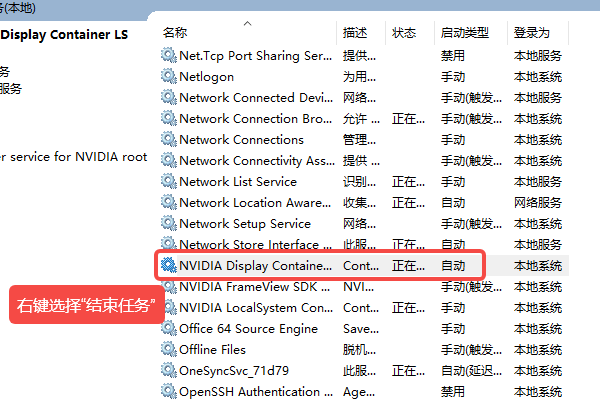Click 脱机... description of Offline Files
The width and height of the screenshot is (600, 400).
(x=359, y=350)
